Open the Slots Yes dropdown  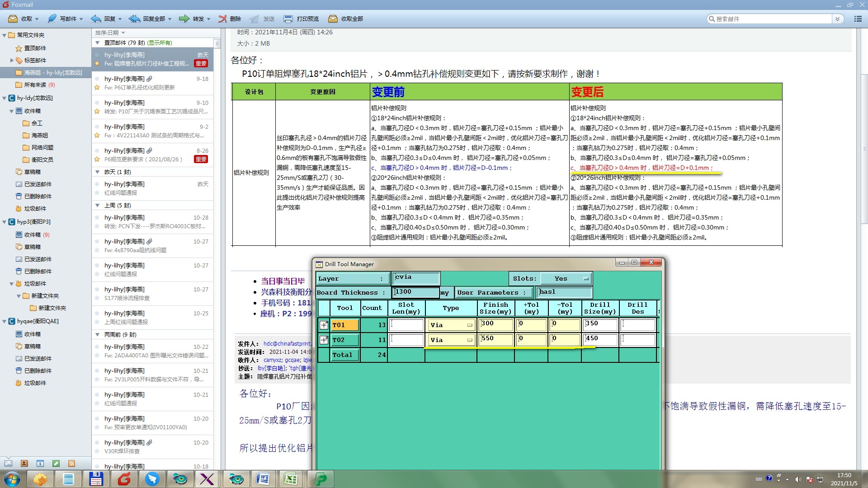point(566,278)
